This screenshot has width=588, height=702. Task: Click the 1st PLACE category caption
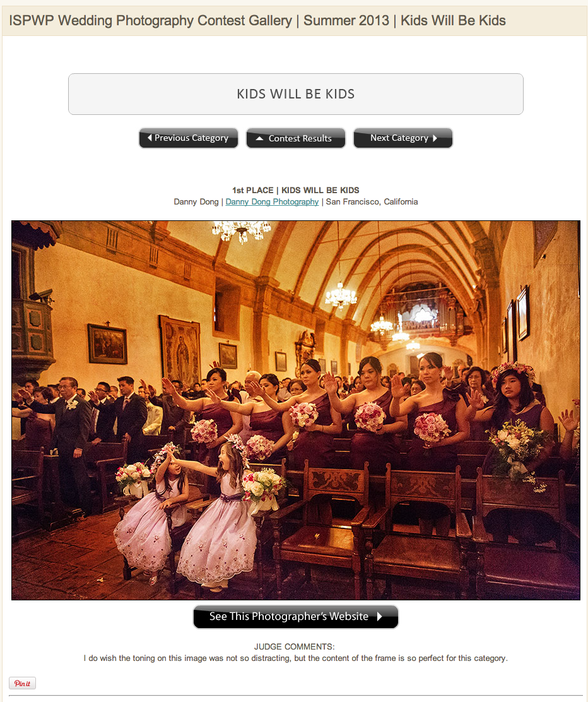pos(296,190)
